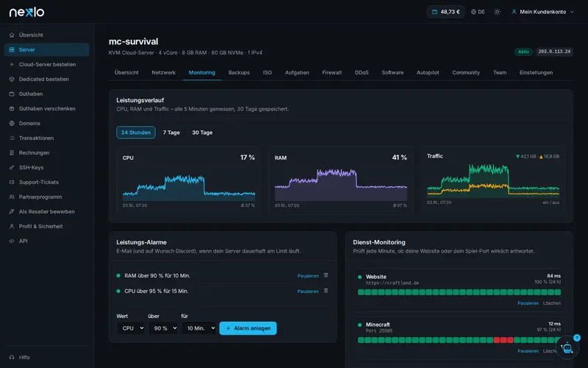Pause the CPU über 95 % alarm

tap(308, 291)
